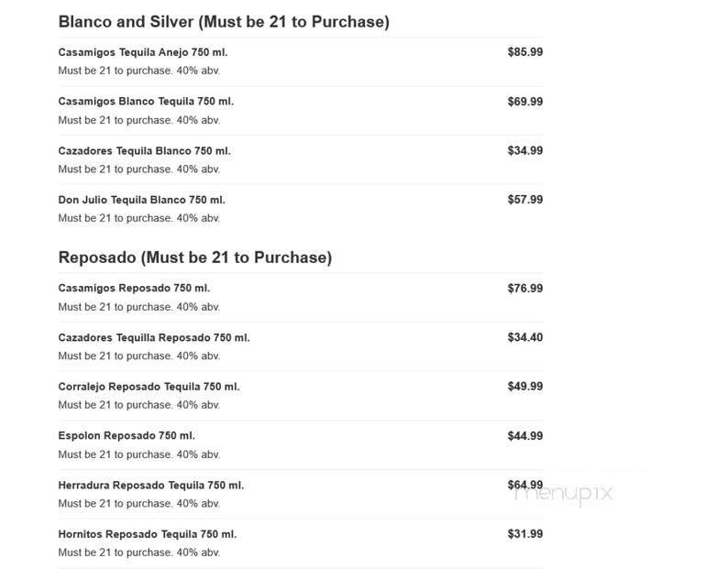The image size is (728, 569).
Task: Select Cazadores Tequilla Reposado 750 ml.
Action: (153, 338)
